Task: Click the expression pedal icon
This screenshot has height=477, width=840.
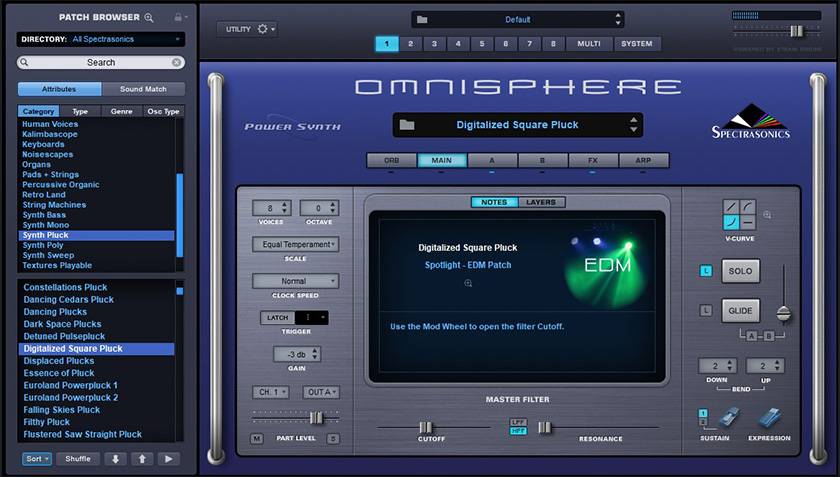Action: point(769,418)
